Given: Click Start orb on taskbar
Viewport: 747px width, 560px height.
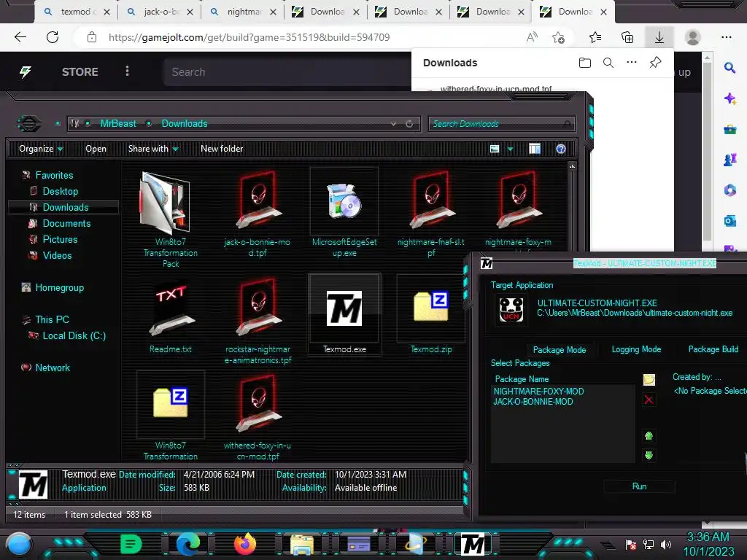Looking at the screenshot, I should 19,545.
